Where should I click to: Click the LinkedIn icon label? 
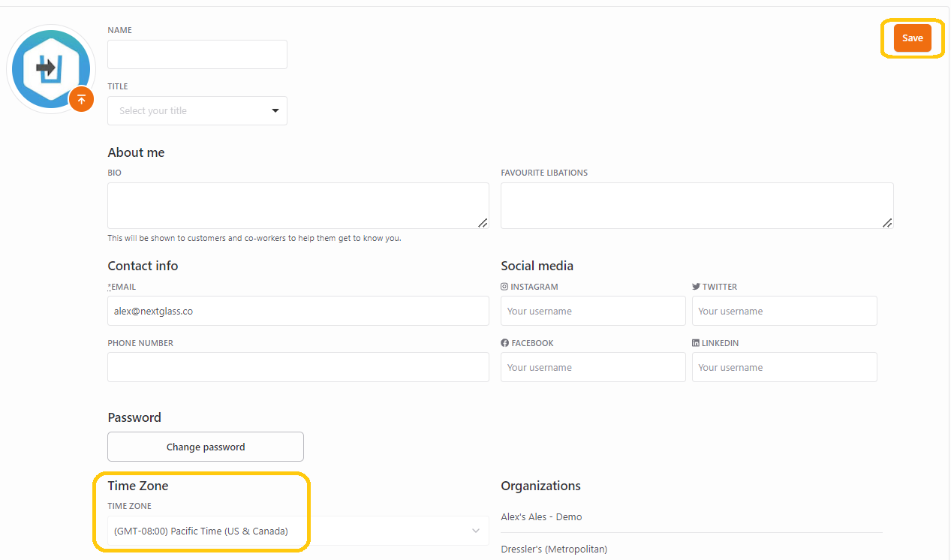pos(696,343)
